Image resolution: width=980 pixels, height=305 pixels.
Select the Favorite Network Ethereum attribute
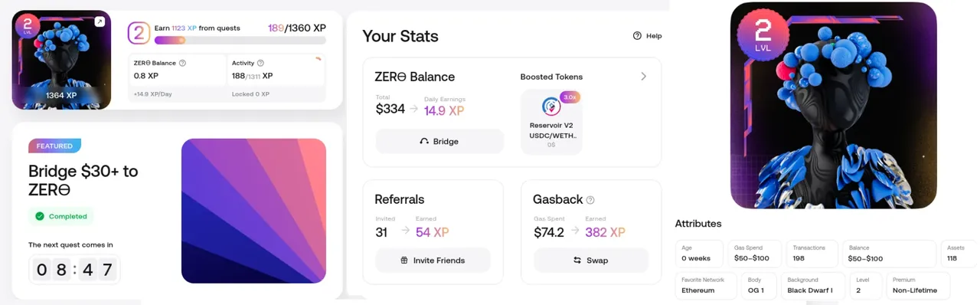tap(706, 286)
